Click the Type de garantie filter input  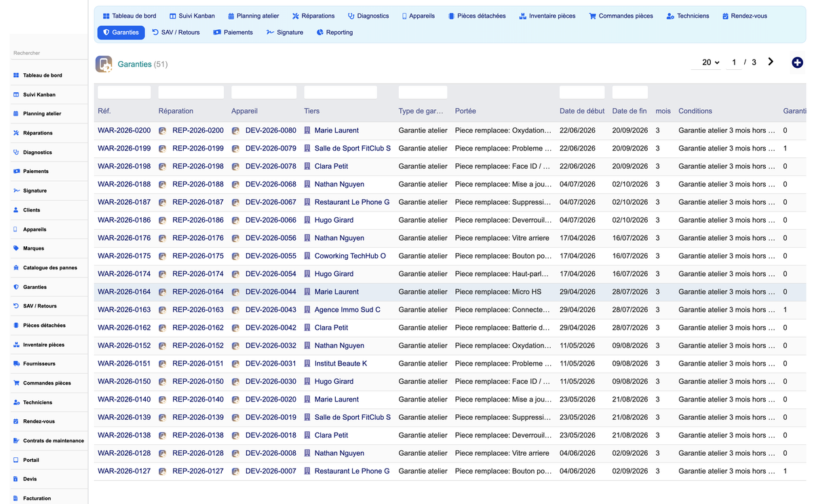423,92
